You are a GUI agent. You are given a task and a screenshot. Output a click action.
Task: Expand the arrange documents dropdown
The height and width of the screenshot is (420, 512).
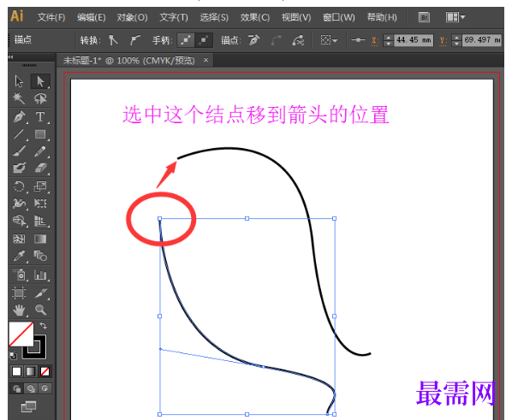click(x=455, y=17)
